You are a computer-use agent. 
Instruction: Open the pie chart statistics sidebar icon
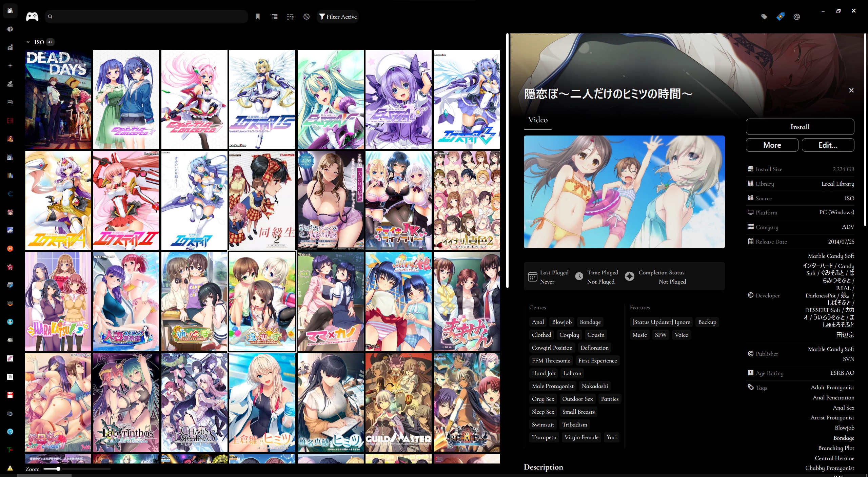(x=10, y=29)
